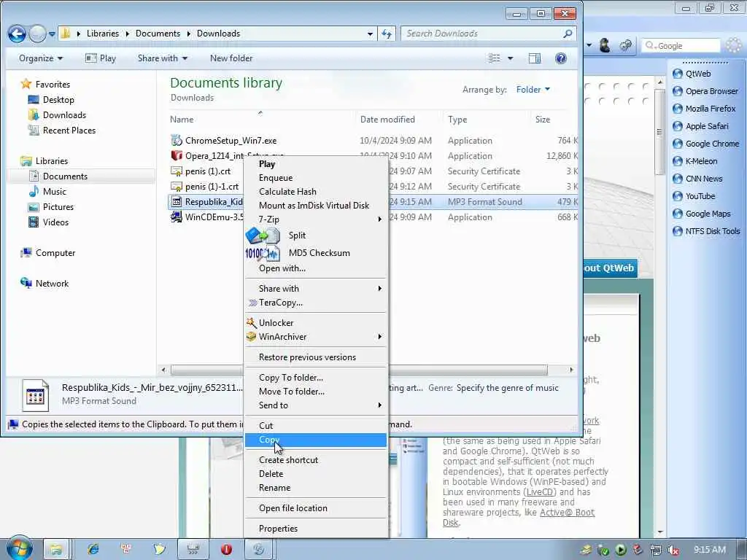Screen dimensions: 747x560
Task: Go back in Explorer navigation
Action: 17,34
